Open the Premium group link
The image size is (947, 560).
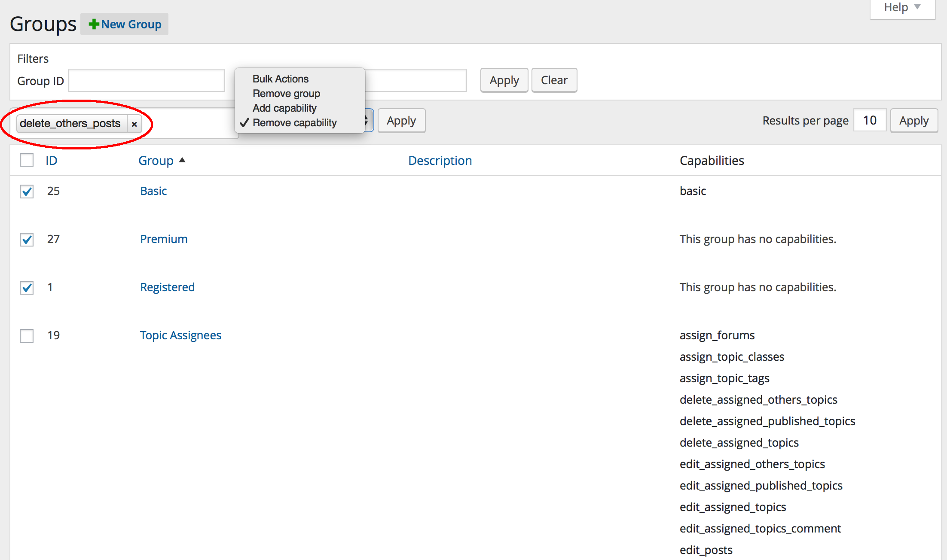click(x=164, y=239)
